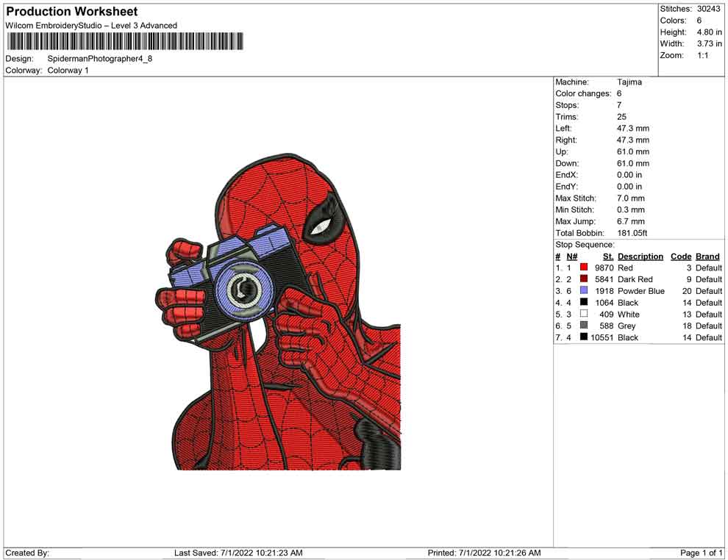Select the 'Wilcom EmbroideryStudio – Level 3 Advanced' text
This screenshot has width=728, height=560.
[91, 26]
